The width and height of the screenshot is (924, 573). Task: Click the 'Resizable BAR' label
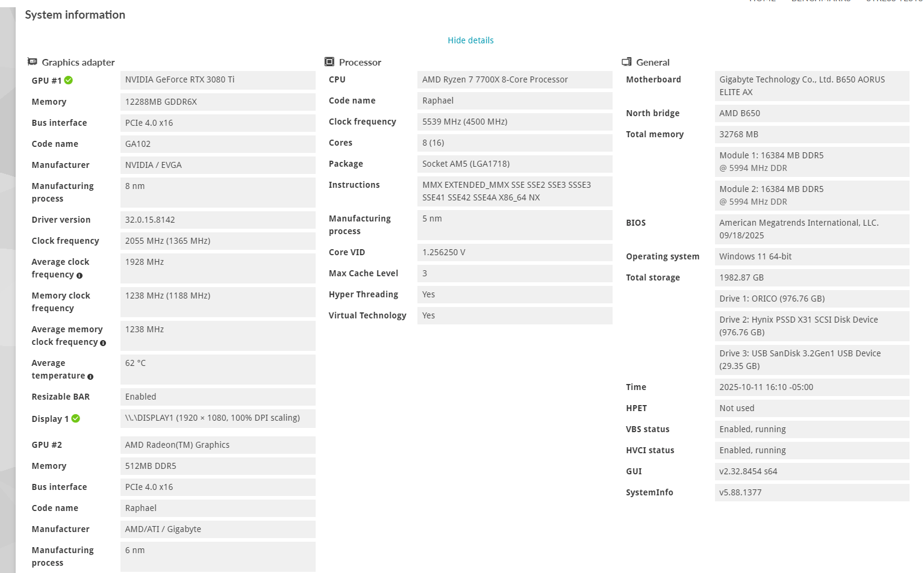pos(60,397)
